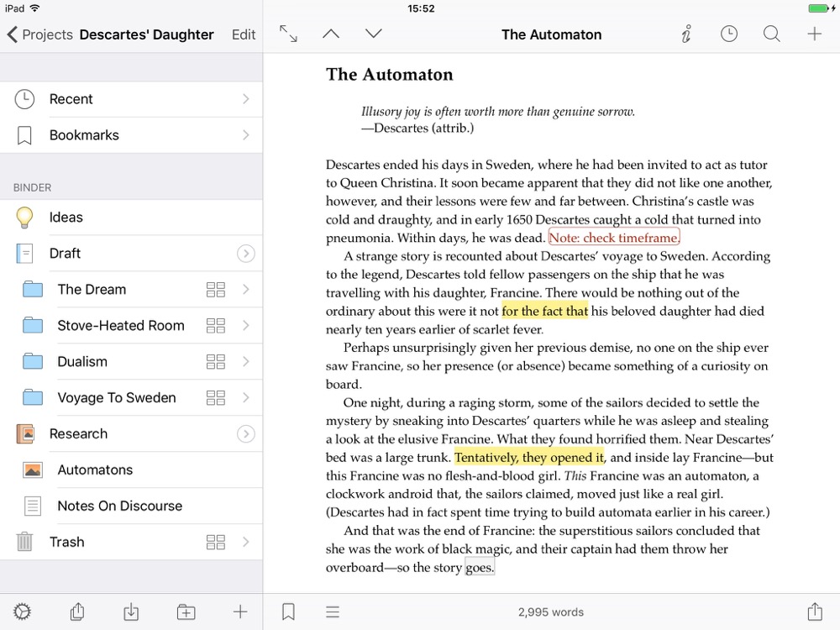Show corkboard for Voyage To Sweden
The width and height of the screenshot is (840, 630).
click(216, 398)
